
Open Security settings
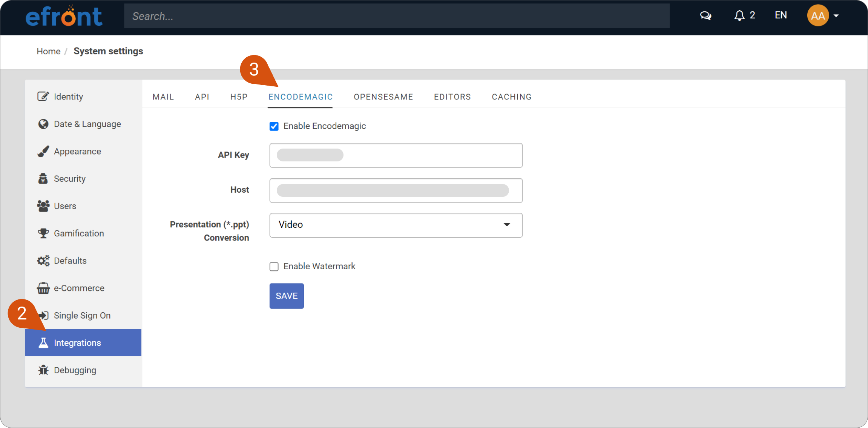click(x=83, y=178)
